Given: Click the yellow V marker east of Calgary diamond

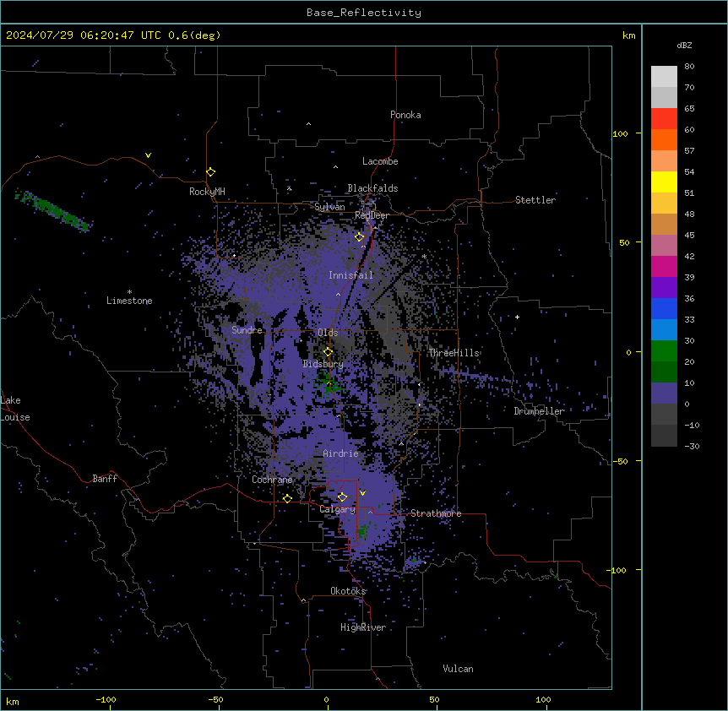Looking at the screenshot, I should [x=362, y=493].
